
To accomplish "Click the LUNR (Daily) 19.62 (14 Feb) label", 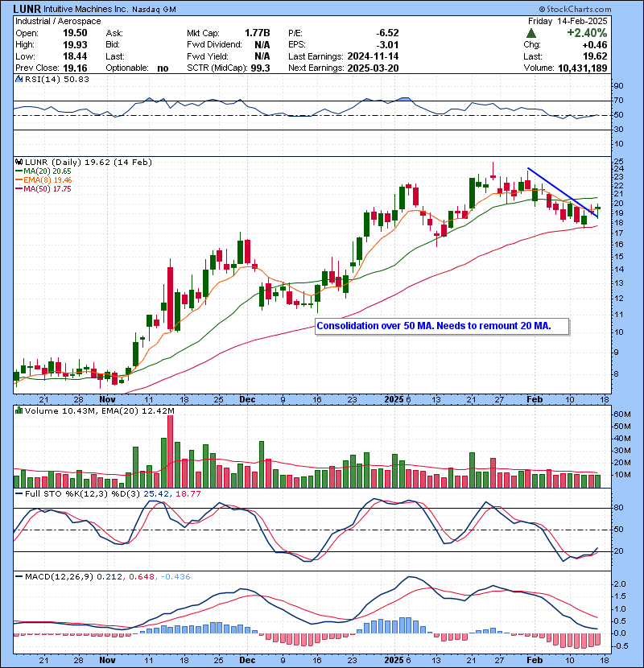I will [89, 162].
